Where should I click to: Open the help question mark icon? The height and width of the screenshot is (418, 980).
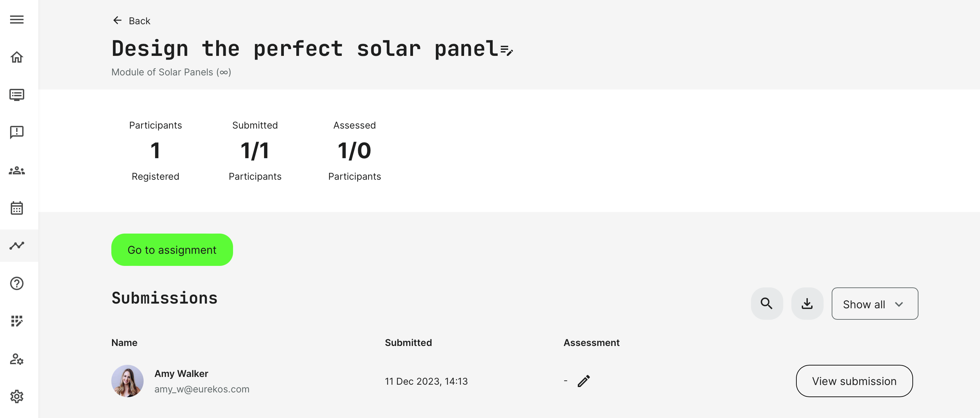point(17,284)
